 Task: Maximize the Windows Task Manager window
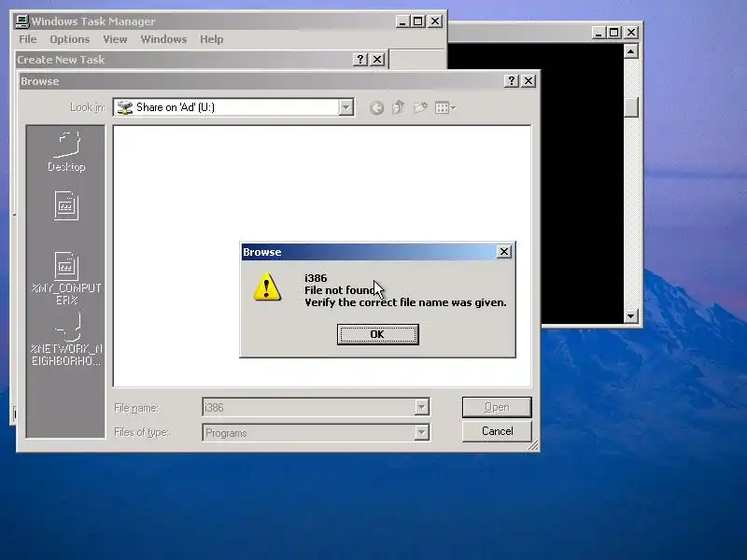click(x=417, y=21)
